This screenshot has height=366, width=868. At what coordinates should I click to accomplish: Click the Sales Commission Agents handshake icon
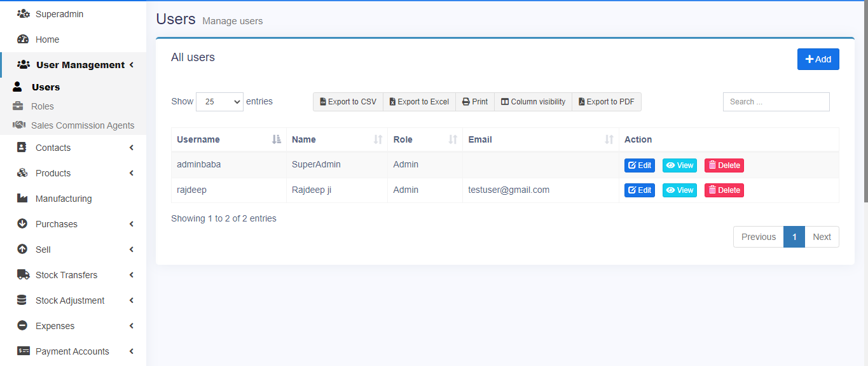19,125
